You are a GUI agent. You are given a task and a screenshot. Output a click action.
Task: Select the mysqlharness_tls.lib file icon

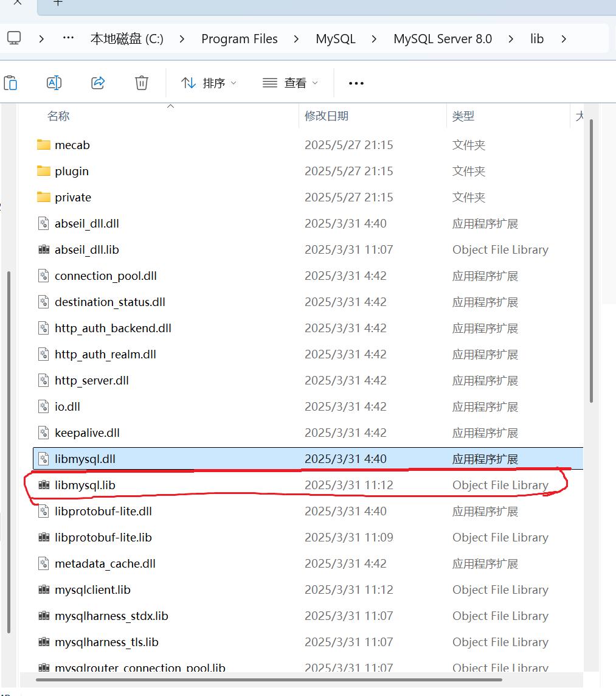44,642
